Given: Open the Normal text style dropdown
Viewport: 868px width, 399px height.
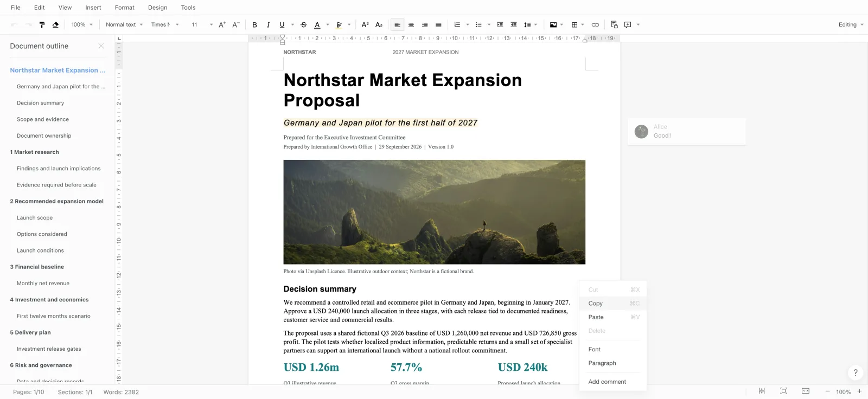Looking at the screenshot, I should pos(124,24).
